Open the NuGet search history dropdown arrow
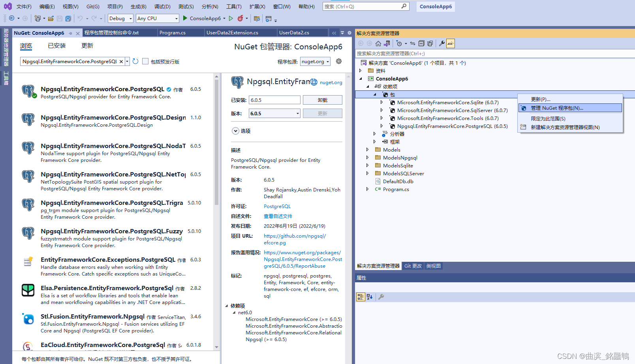The image size is (635, 364). click(127, 62)
